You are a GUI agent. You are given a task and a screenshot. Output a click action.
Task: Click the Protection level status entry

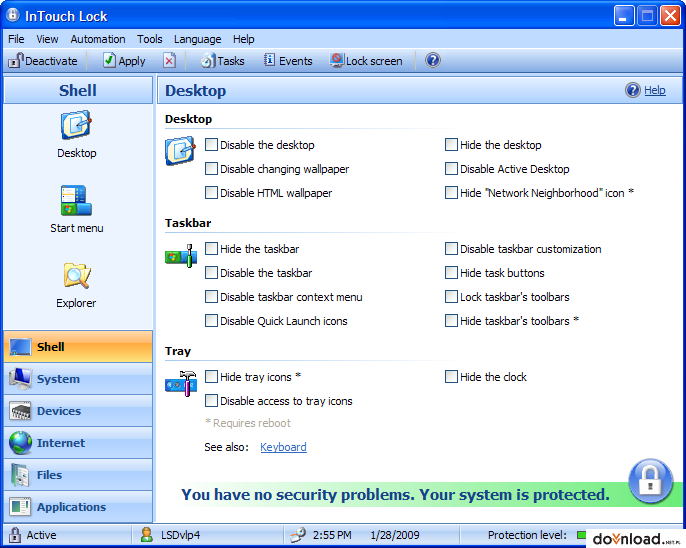[527, 535]
